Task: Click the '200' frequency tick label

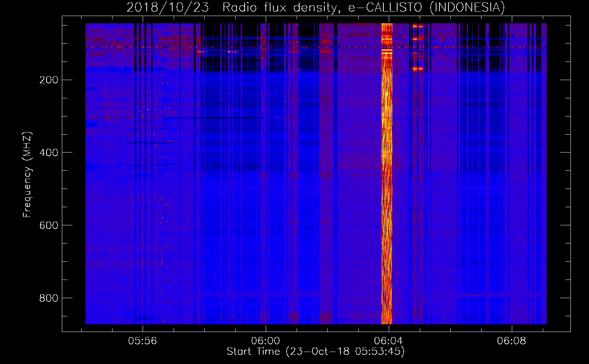Action: (49, 80)
